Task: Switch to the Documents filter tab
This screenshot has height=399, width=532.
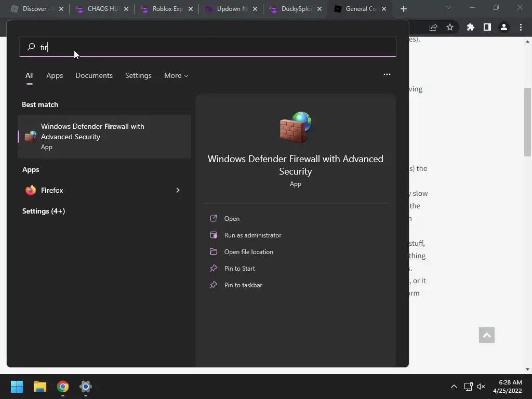Action: (x=94, y=75)
